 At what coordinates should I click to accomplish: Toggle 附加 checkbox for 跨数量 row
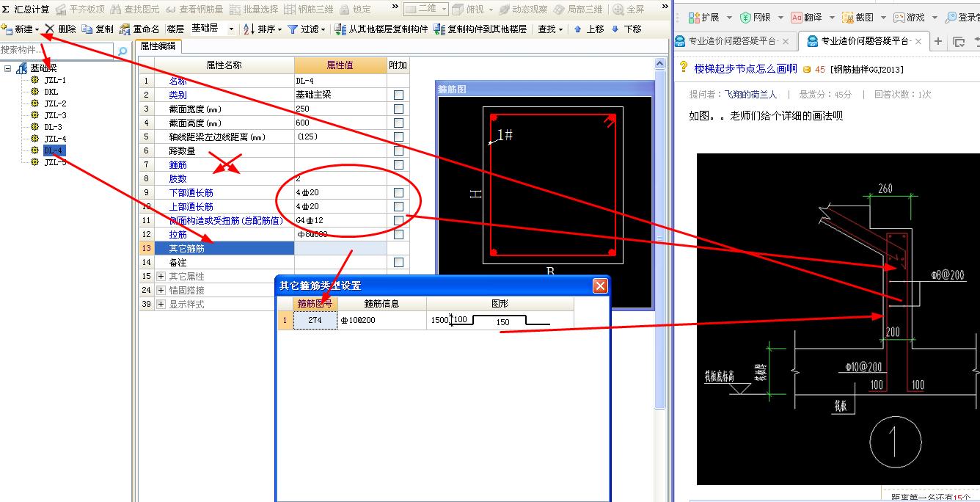click(x=398, y=150)
